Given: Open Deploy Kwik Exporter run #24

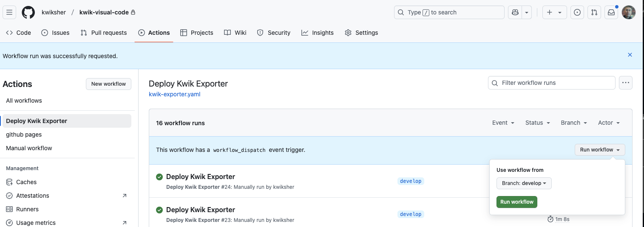Looking at the screenshot, I should pyautogui.click(x=201, y=177).
